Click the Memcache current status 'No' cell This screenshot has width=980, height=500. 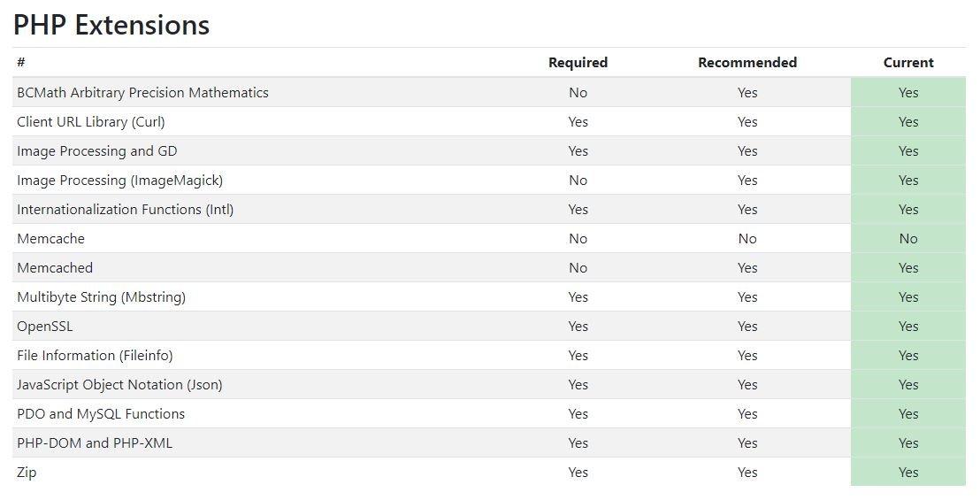coord(908,238)
